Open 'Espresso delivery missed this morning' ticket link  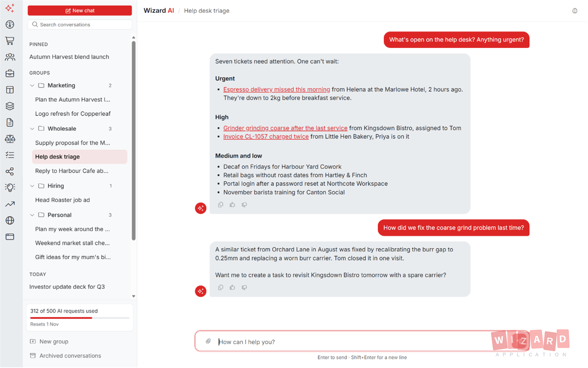coord(276,90)
